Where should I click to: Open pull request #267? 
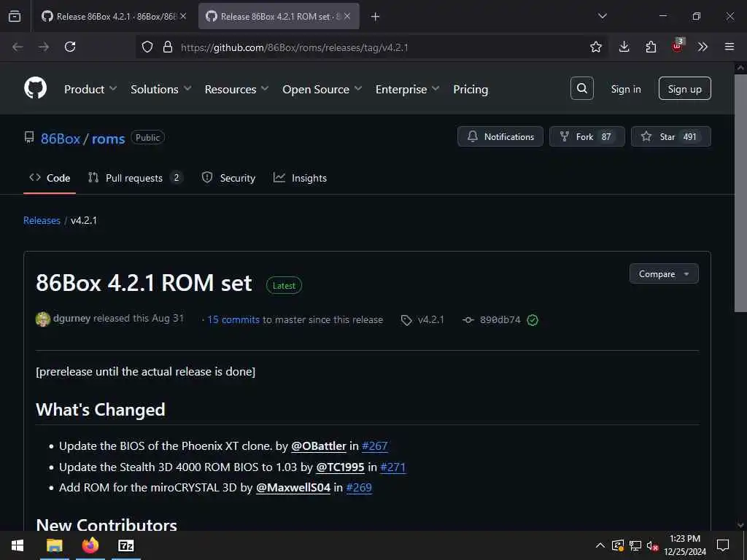coord(375,446)
